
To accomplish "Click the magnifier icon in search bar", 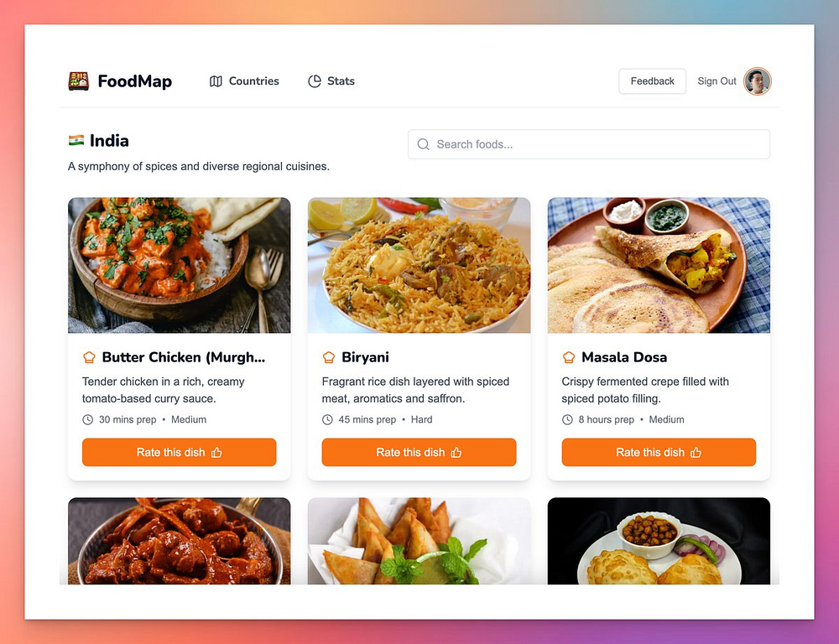I will (x=423, y=144).
